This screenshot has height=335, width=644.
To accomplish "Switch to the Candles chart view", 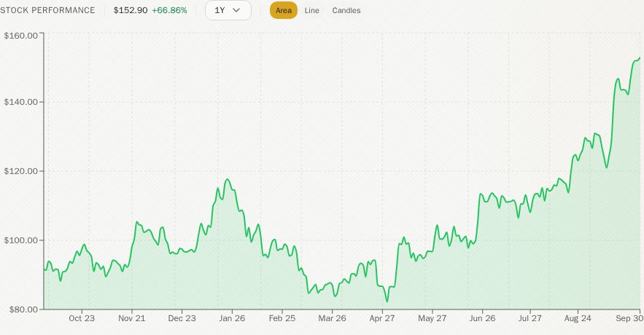I will (346, 11).
